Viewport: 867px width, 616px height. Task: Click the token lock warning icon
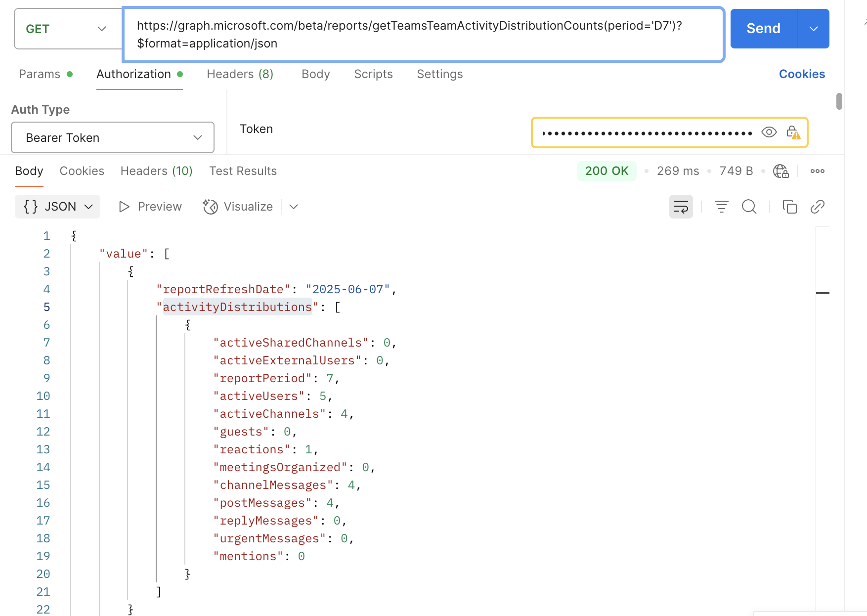(793, 132)
